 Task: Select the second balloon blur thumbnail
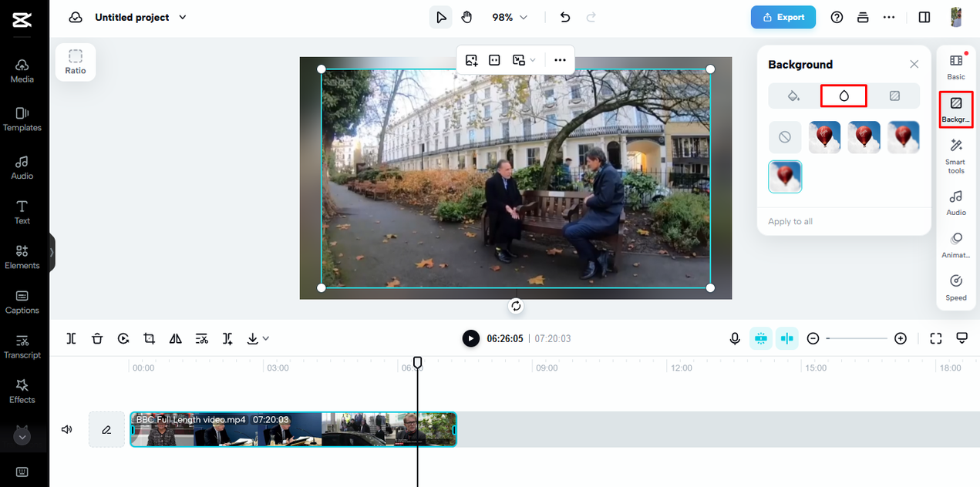[x=864, y=137]
